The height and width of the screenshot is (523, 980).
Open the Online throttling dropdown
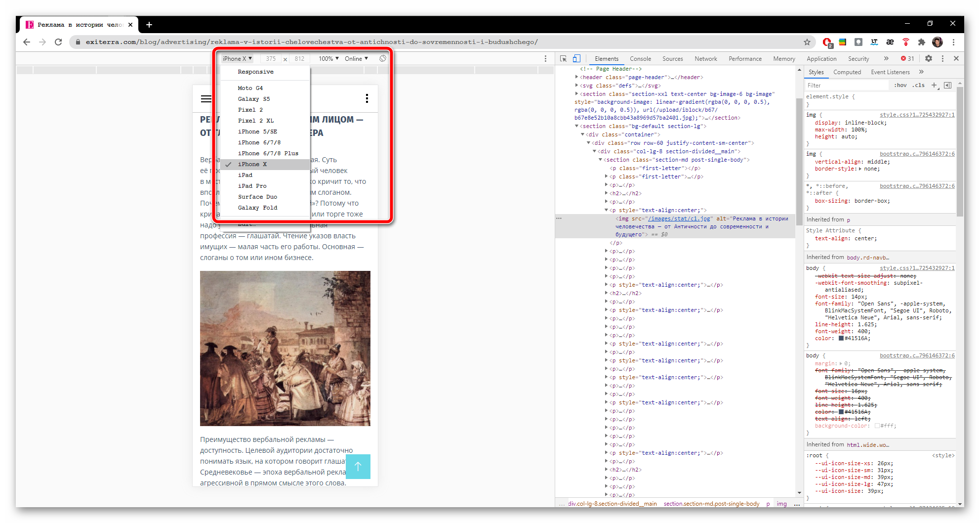356,58
